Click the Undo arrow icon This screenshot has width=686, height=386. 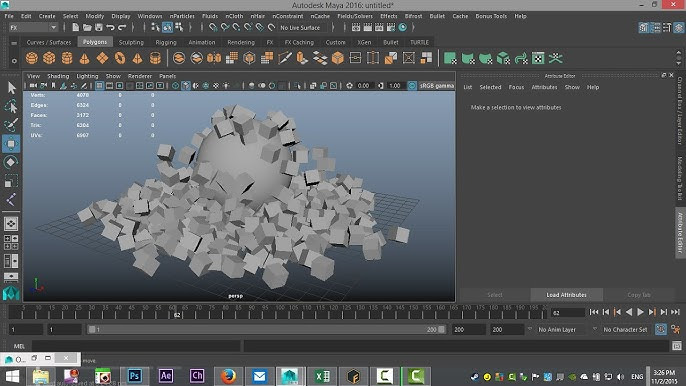(110, 28)
